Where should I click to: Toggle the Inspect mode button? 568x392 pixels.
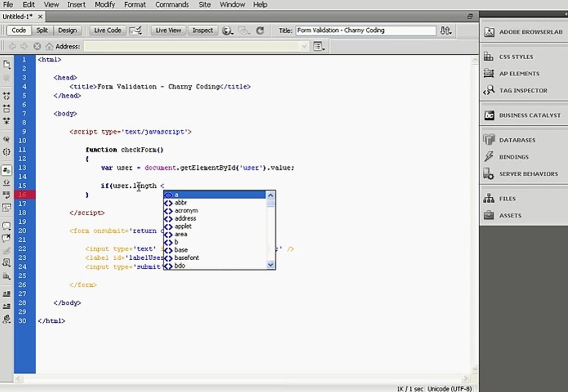click(202, 30)
